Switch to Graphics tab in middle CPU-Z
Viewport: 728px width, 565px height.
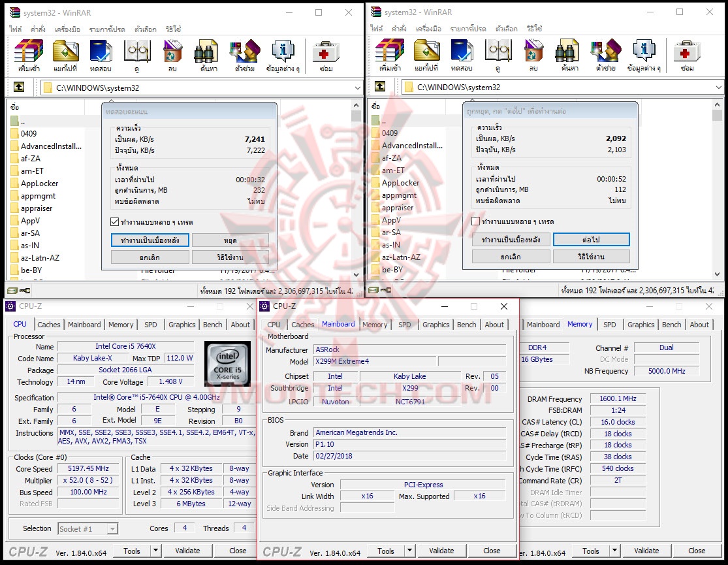436,325
